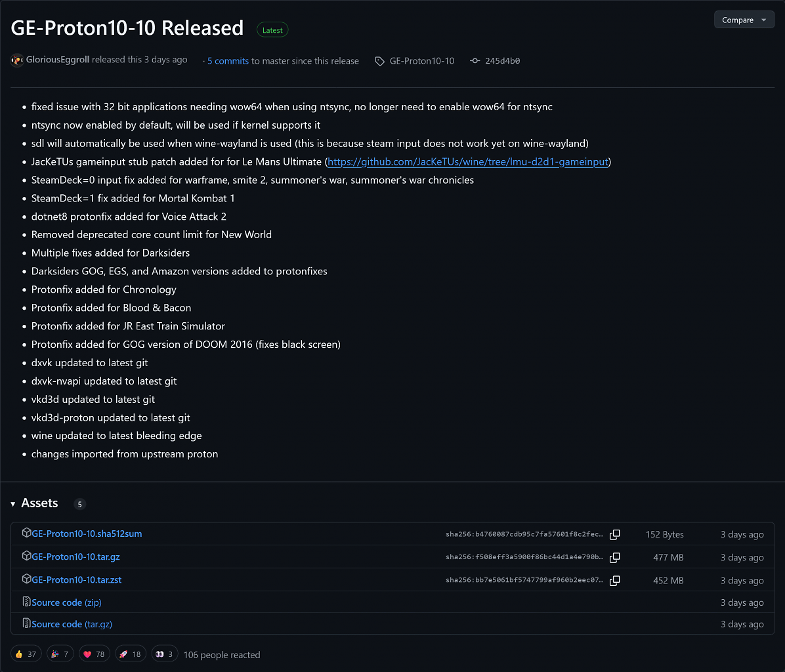The image size is (785, 672).
Task: Click the Latest release badge
Action: [272, 30]
